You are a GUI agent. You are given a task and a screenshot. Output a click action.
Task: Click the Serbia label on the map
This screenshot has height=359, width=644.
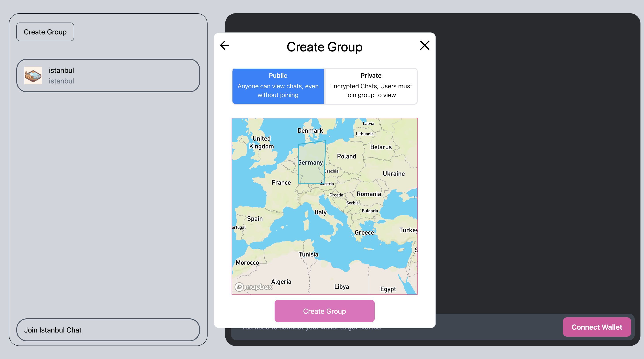(352, 203)
